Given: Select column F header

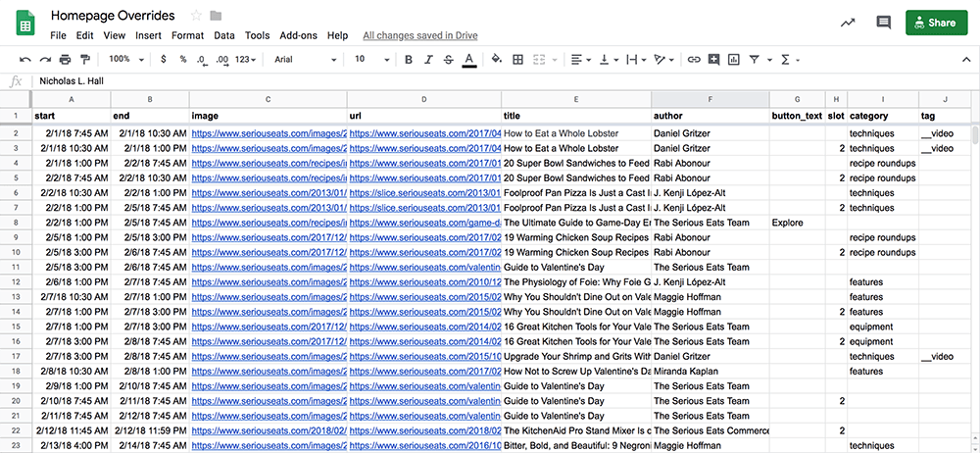Looking at the screenshot, I should (710, 99).
